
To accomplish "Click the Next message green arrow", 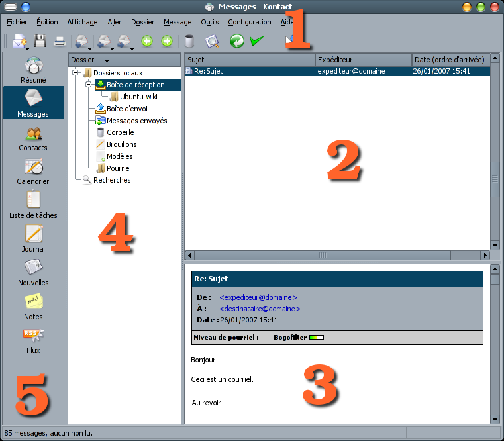I will [x=167, y=42].
